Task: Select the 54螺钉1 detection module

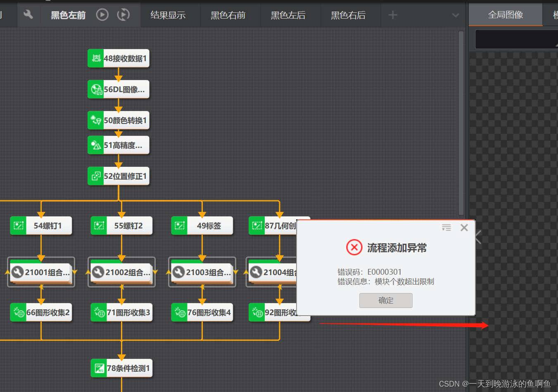Action: pos(41,226)
